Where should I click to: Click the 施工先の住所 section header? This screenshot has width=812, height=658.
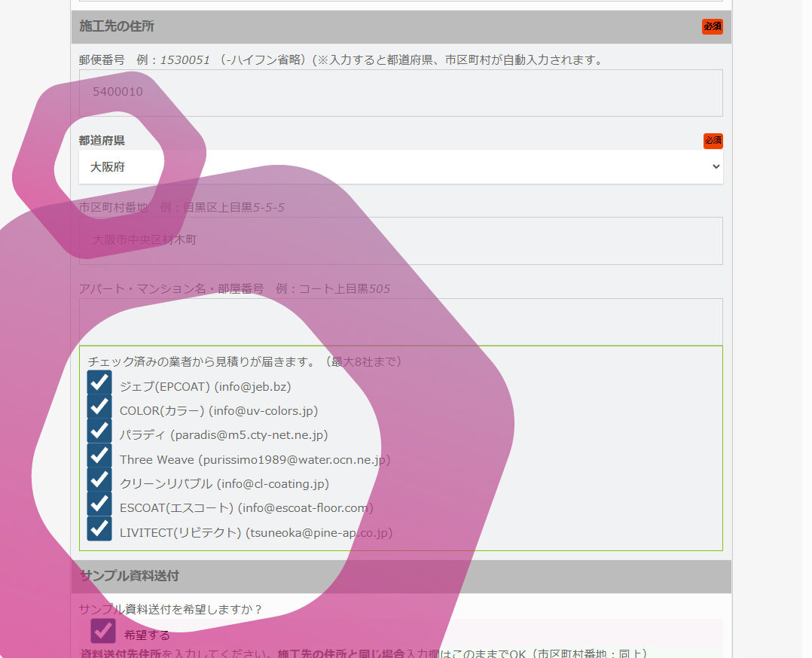117,26
